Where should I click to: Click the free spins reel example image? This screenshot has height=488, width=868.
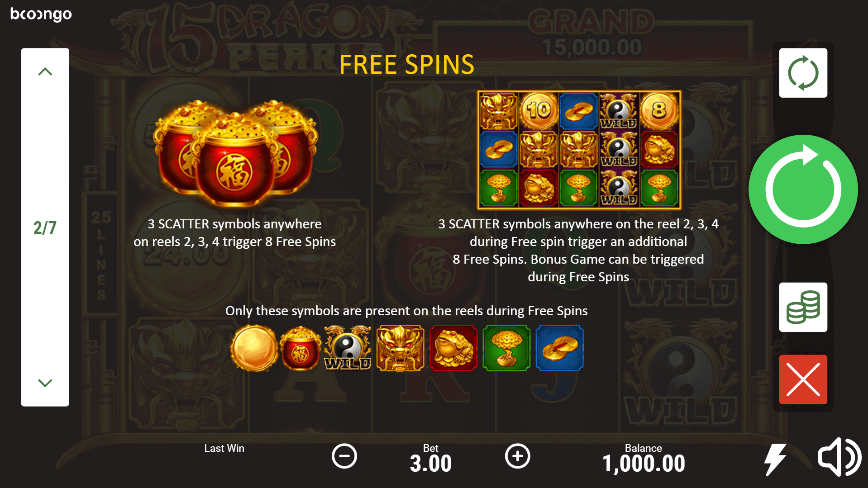pyautogui.click(x=579, y=150)
